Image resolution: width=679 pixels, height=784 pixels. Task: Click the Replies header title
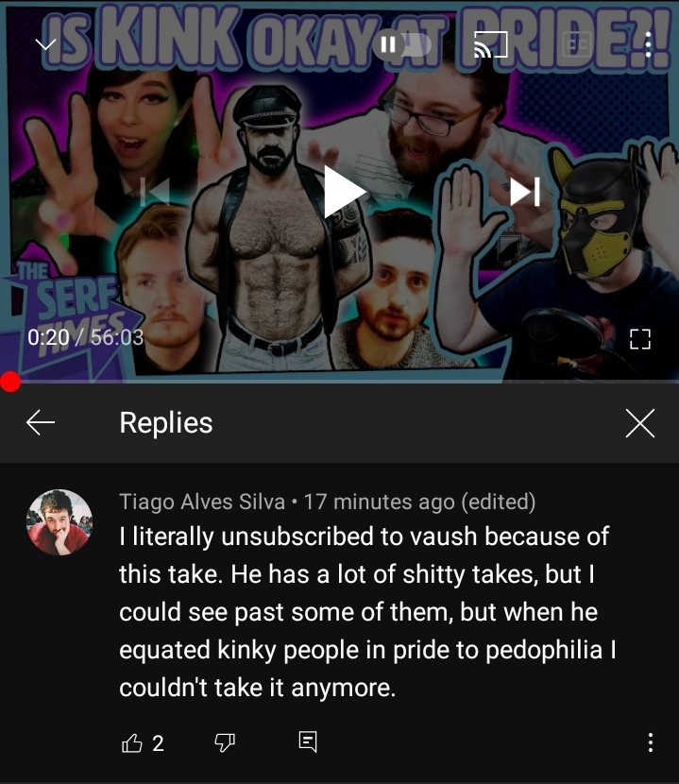(166, 423)
